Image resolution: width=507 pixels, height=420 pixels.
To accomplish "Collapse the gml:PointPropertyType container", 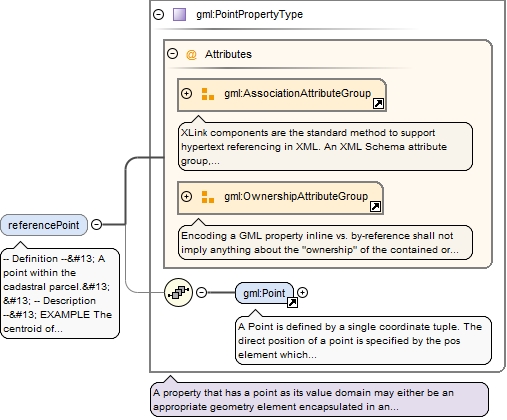I will pyautogui.click(x=158, y=14).
